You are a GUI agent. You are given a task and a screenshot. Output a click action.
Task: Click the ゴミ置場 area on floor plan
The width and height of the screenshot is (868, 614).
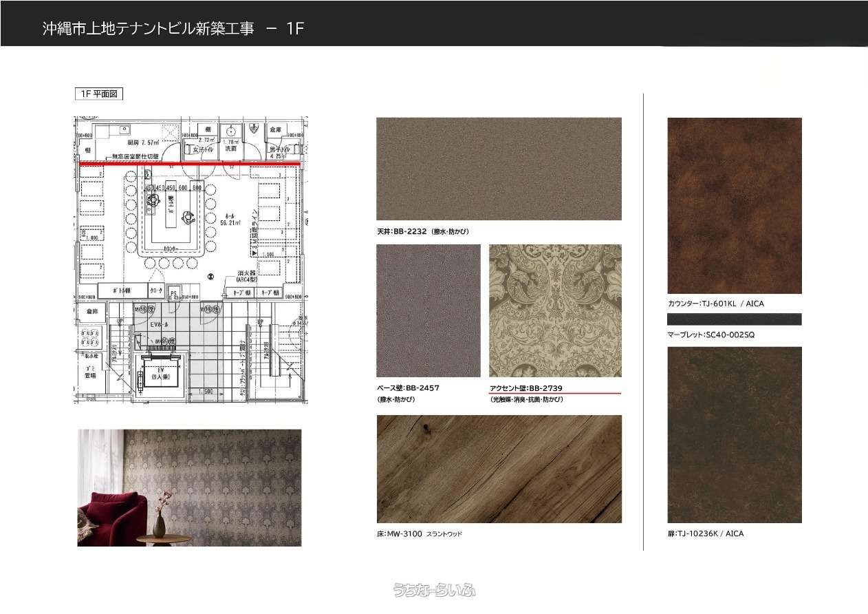[90, 372]
